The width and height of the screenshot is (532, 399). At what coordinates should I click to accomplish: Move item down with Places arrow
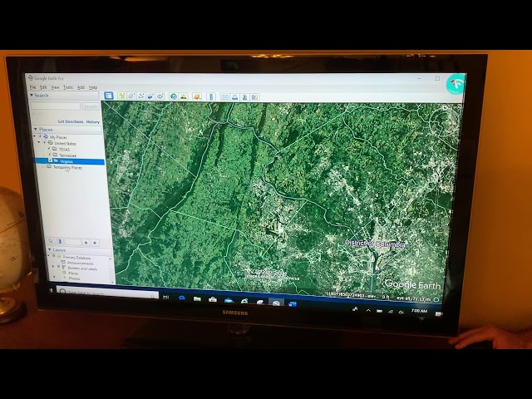point(95,243)
